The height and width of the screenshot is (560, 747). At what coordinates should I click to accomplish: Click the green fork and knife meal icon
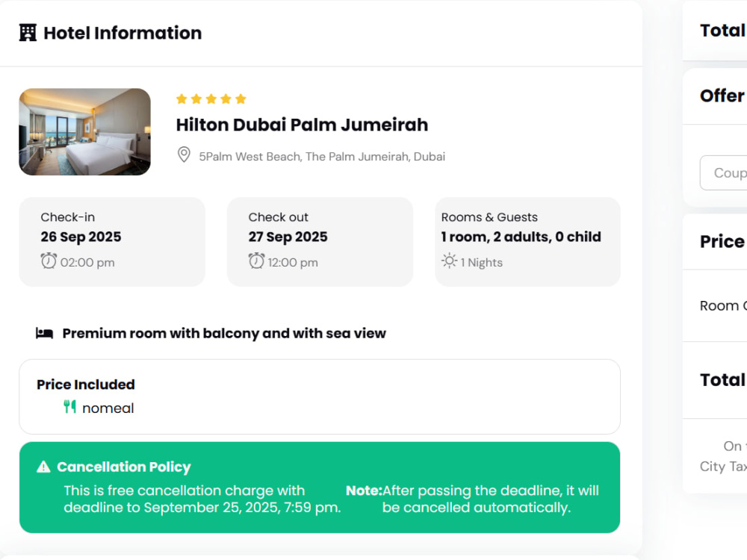[70, 407]
